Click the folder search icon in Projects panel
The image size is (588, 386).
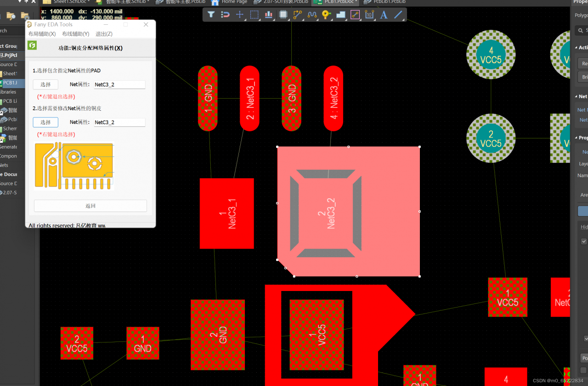tap(10, 17)
